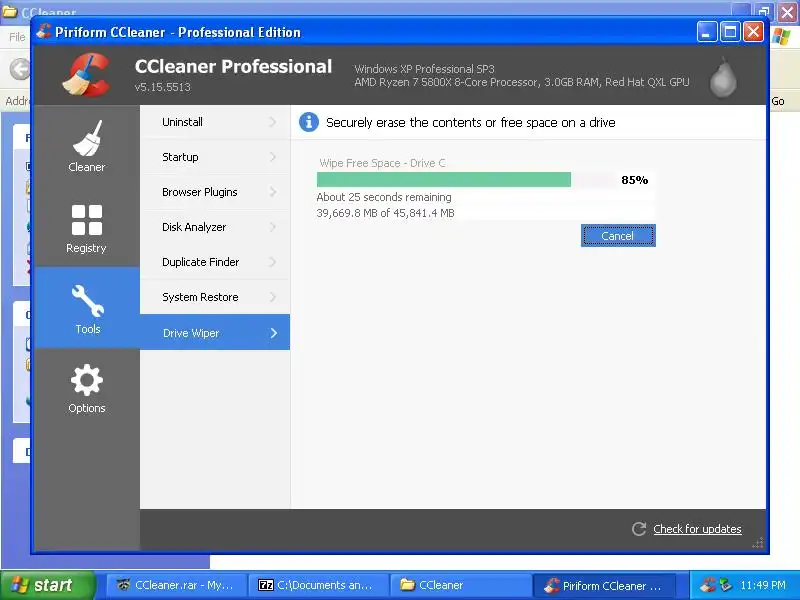Click the refresh icon beside Check for updates
The image size is (800, 600).
point(639,529)
